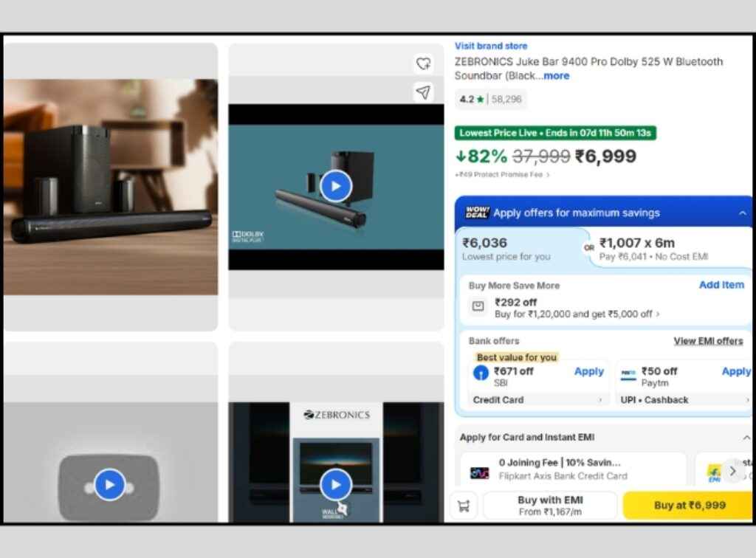
Task: Click the Bank offers heading
Action: (x=494, y=341)
